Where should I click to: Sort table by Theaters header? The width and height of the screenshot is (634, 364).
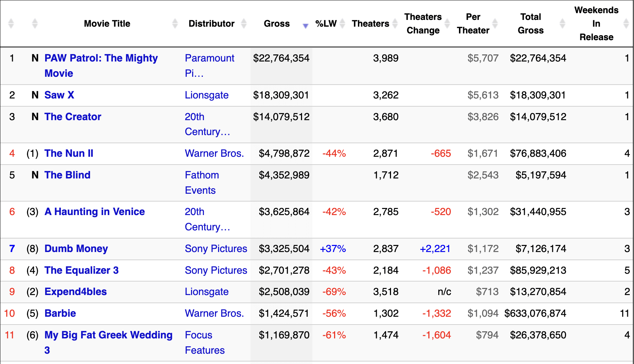[370, 23]
